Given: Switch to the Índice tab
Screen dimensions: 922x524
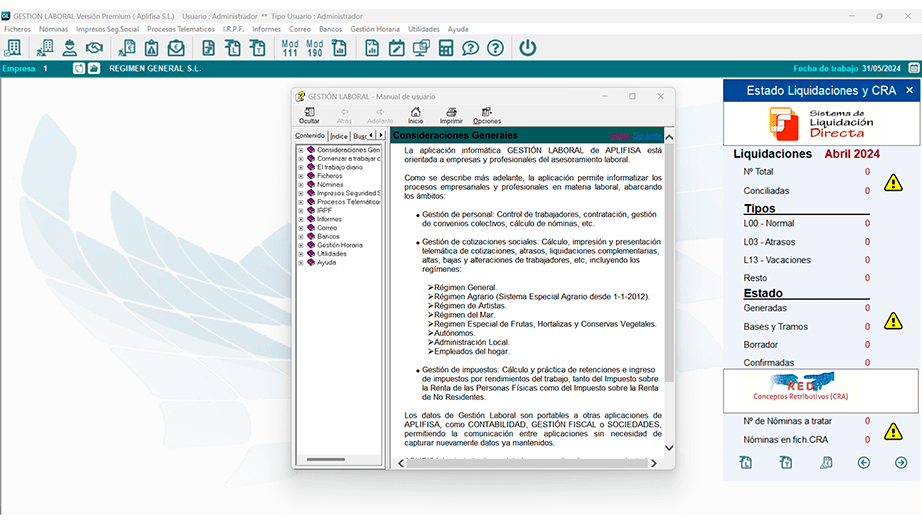Looking at the screenshot, I should tap(339, 136).
